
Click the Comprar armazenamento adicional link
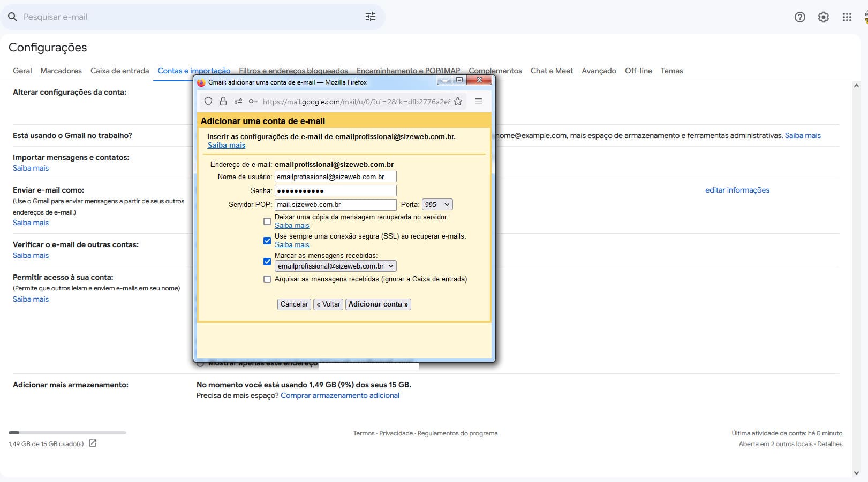pyautogui.click(x=339, y=395)
